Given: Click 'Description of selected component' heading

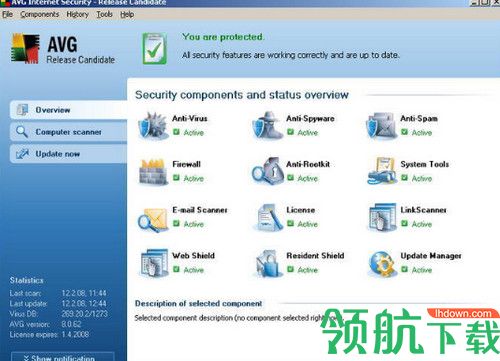Looking at the screenshot, I should click(x=198, y=304).
